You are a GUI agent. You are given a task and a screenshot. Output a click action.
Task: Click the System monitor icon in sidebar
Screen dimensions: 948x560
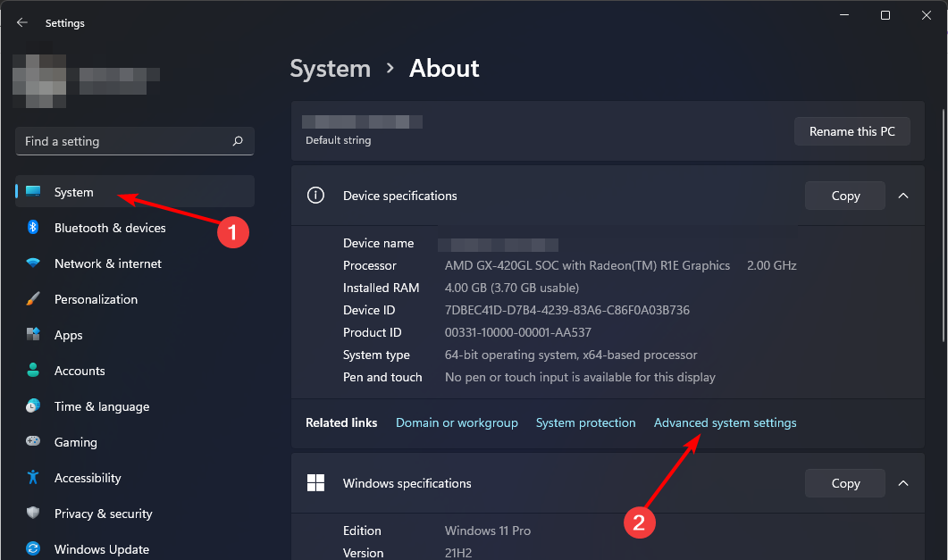[x=33, y=192]
